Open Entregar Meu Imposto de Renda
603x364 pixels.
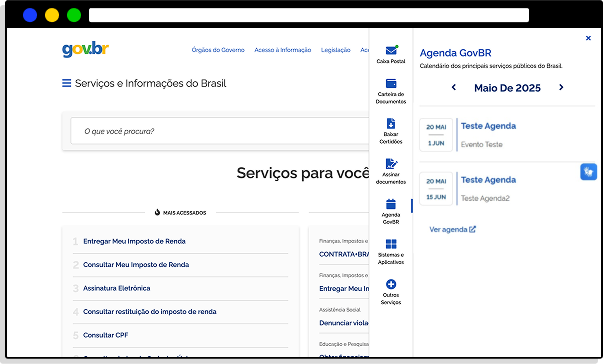134,241
